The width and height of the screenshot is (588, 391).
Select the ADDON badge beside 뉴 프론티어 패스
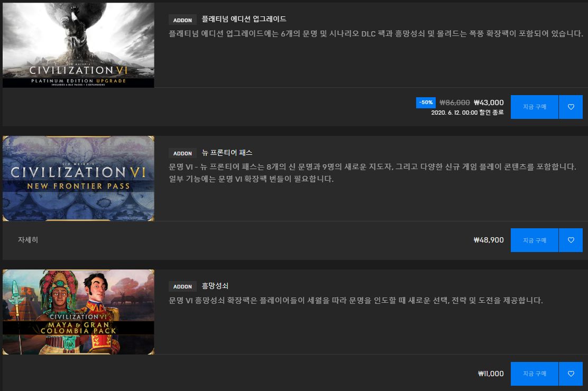click(x=182, y=153)
